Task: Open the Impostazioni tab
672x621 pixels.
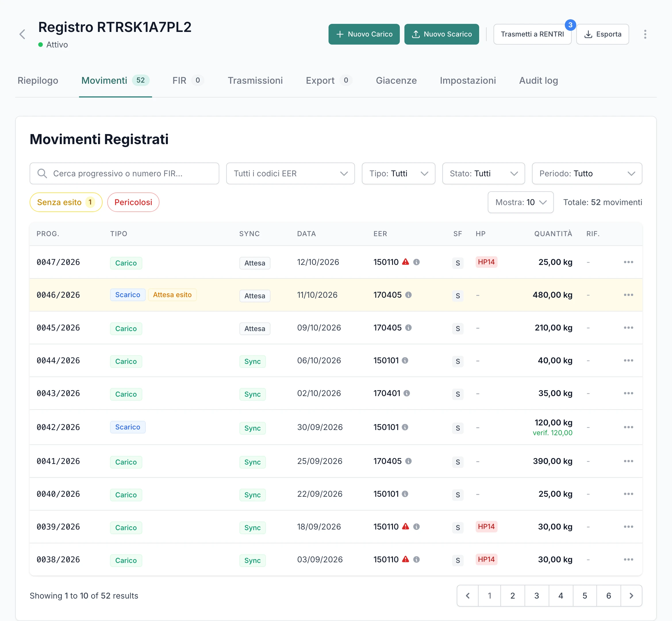Action: tap(468, 81)
